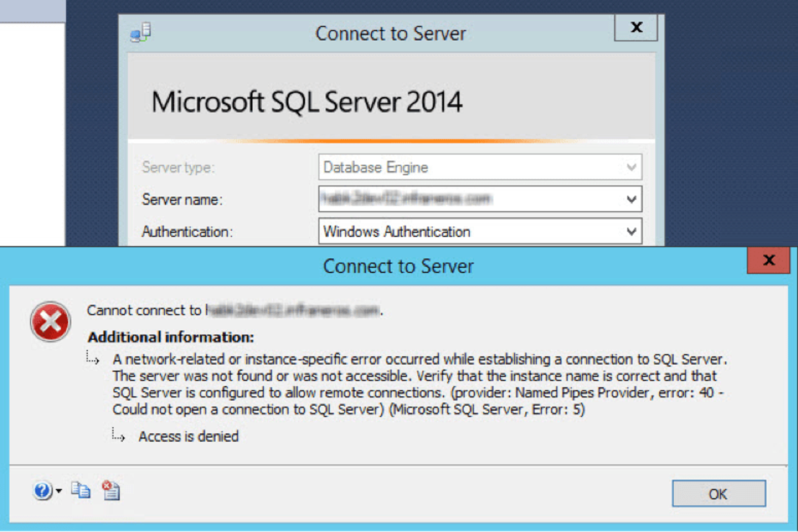Image resolution: width=798 pixels, height=532 pixels.
Task: Expand the Authentication dropdown arrow
Action: pyautogui.click(x=631, y=231)
